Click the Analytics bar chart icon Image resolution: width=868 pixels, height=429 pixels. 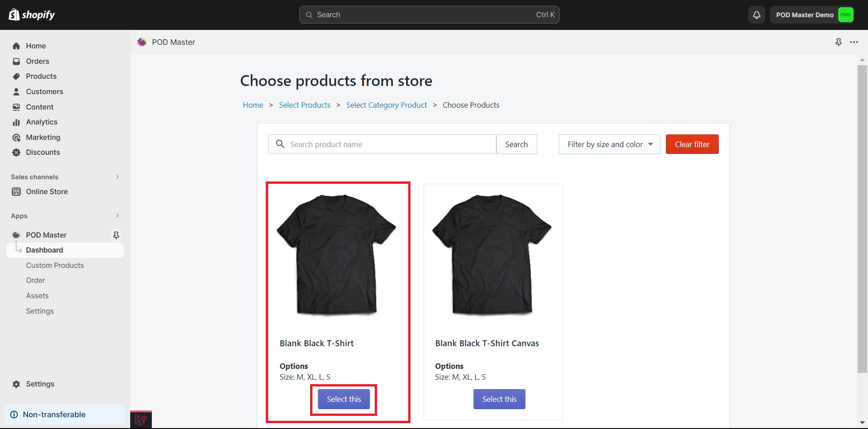pos(16,122)
